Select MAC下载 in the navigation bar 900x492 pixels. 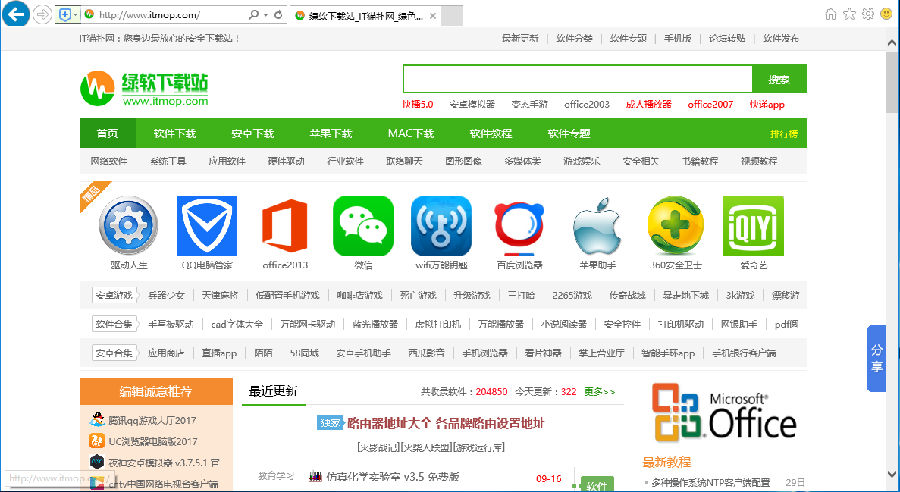411,133
